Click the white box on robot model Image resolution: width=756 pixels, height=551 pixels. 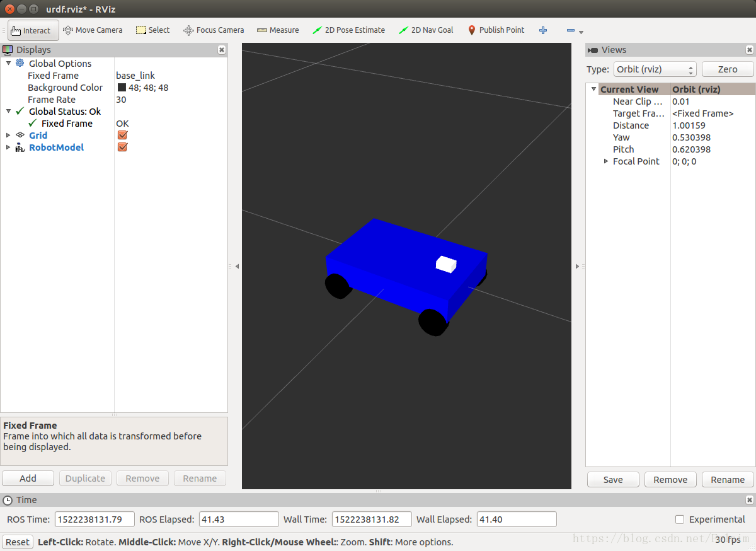(x=446, y=264)
